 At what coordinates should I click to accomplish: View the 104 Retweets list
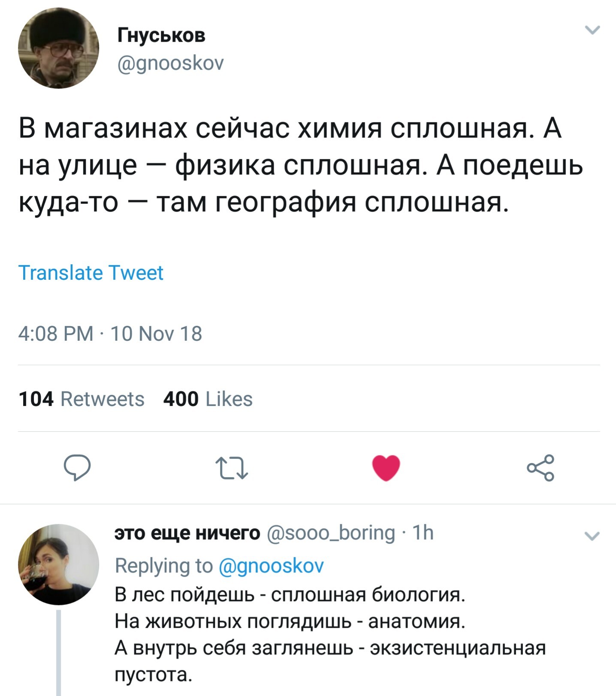click(82, 399)
